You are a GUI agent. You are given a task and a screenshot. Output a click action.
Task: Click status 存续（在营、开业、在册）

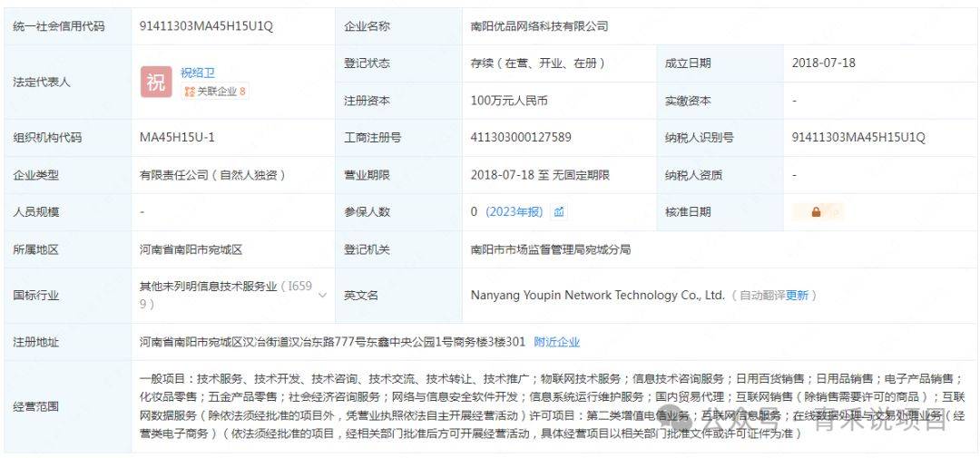click(538, 63)
